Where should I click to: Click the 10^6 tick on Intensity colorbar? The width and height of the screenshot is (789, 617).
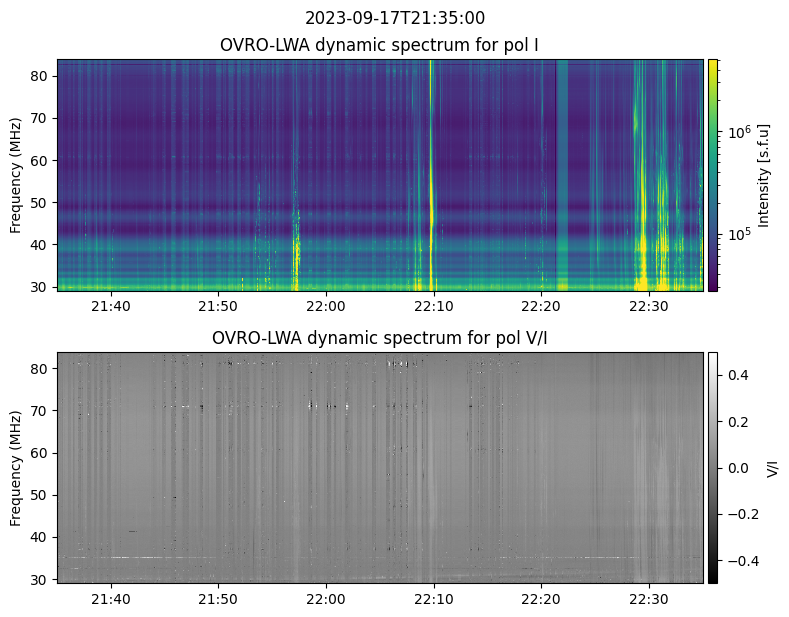[x=739, y=132]
